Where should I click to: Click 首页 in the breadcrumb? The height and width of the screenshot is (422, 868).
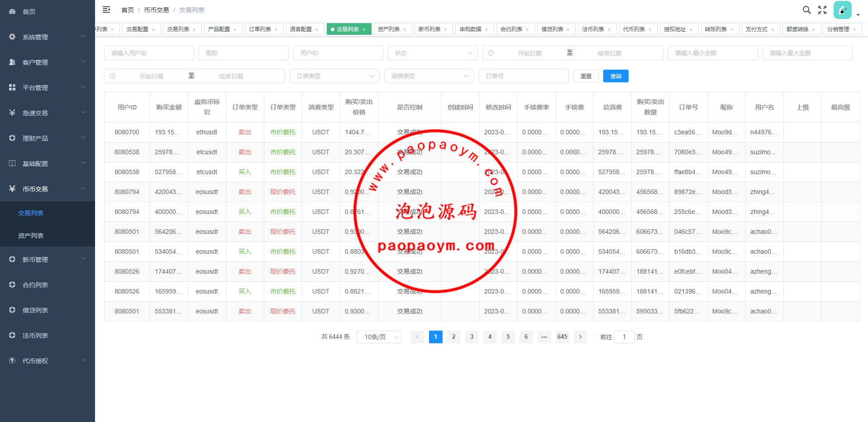click(128, 10)
